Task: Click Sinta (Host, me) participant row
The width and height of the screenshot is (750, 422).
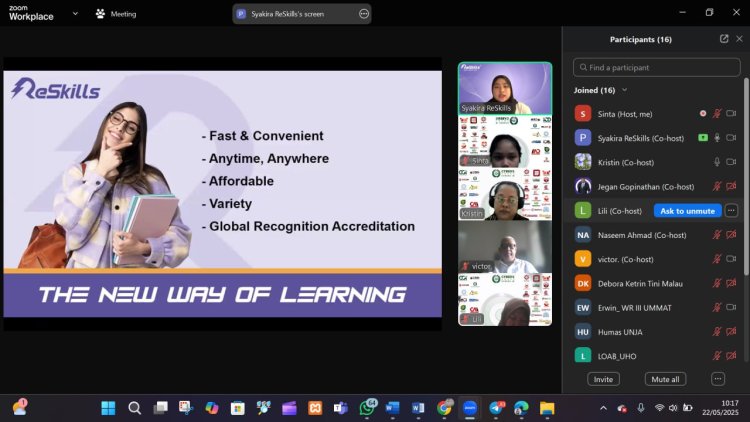Action: point(654,113)
